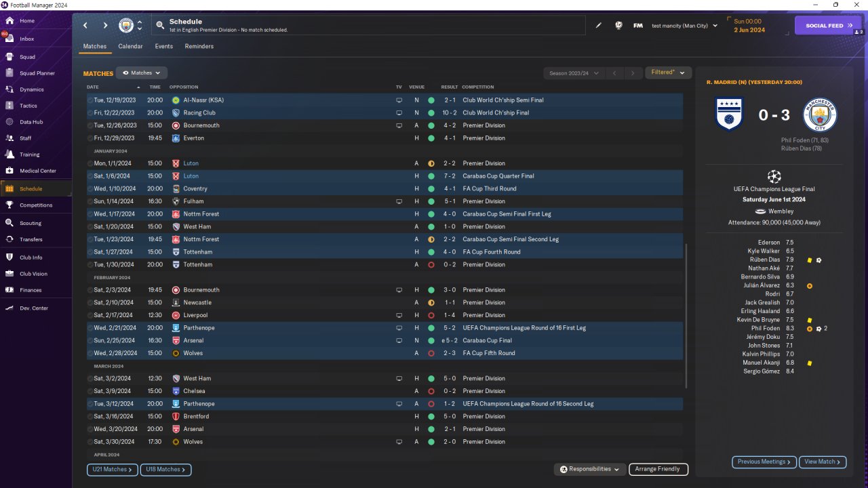Toggle the reminder circle for Wed, 1/10/2024
The width and height of the screenshot is (868, 488).
pyautogui.click(x=90, y=189)
